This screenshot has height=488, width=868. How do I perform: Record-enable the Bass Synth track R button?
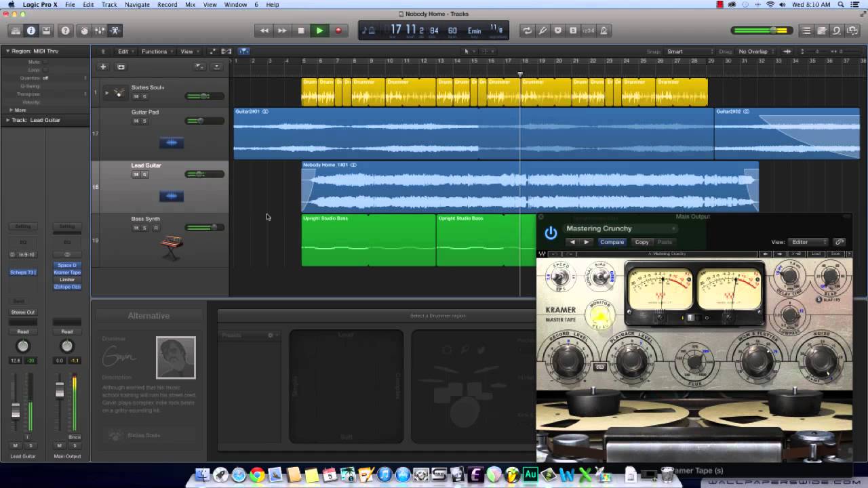coord(155,228)
